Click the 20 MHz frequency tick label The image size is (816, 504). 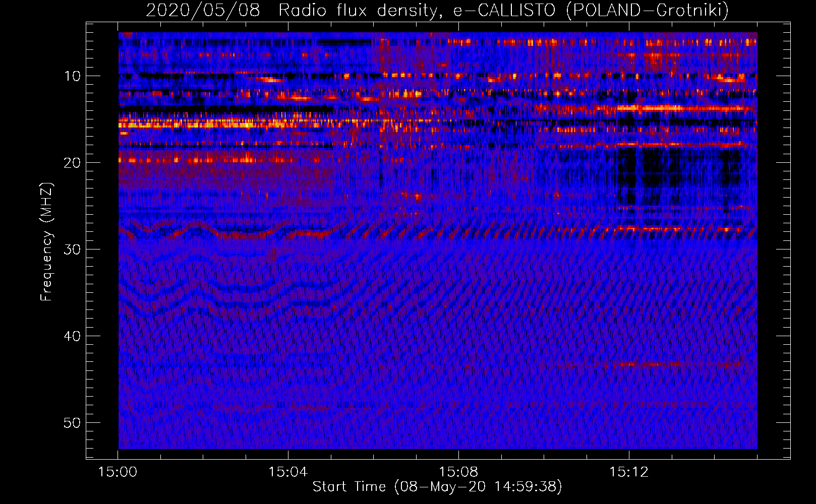73,163
